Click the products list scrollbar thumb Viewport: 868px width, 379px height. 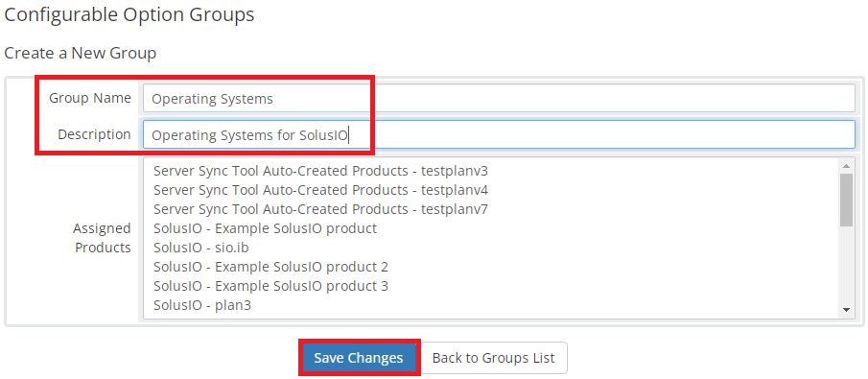(846, 200)
